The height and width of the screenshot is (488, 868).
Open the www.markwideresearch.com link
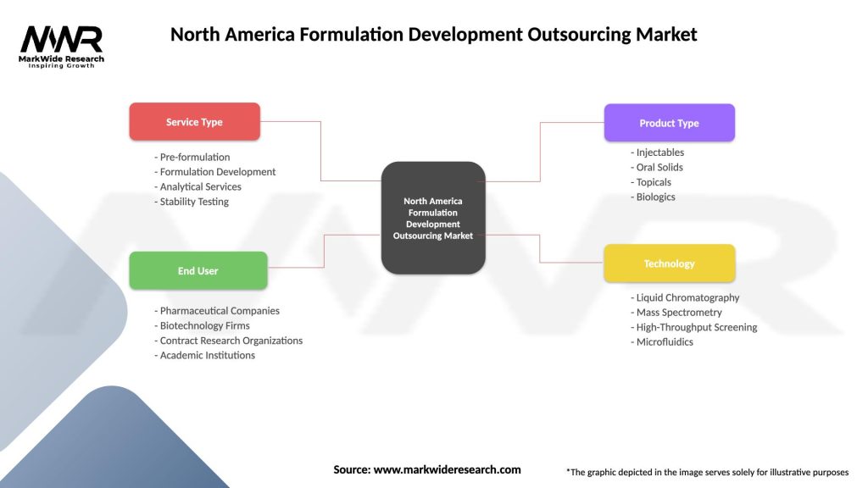point(448,469)
